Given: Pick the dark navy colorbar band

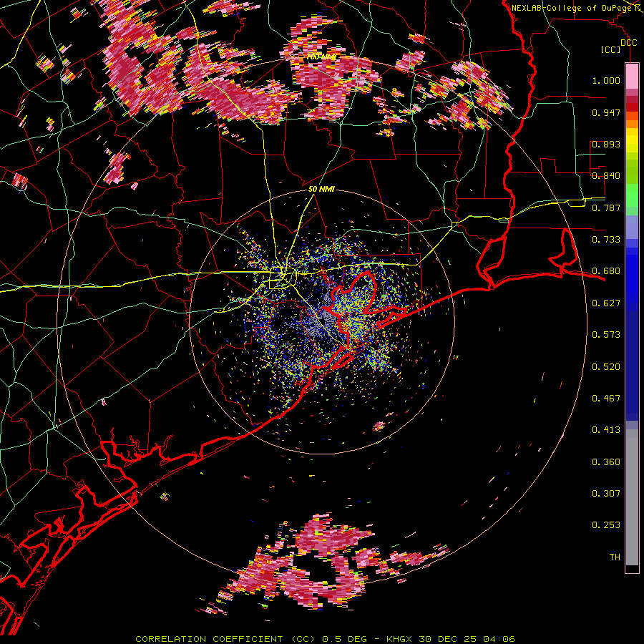Looking at the screenshot, I should coord(632,366).
